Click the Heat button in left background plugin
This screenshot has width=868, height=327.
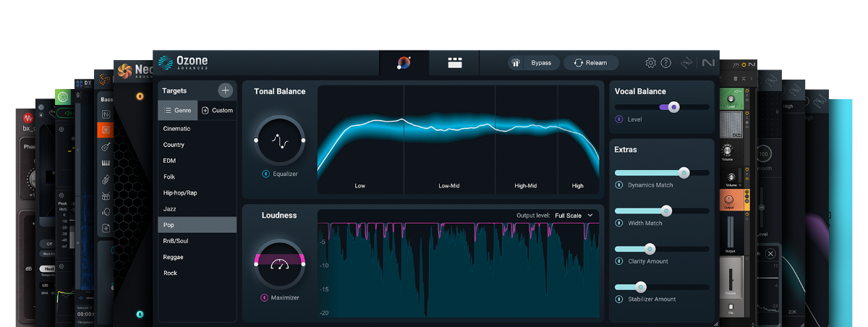[x=48, y=268]
